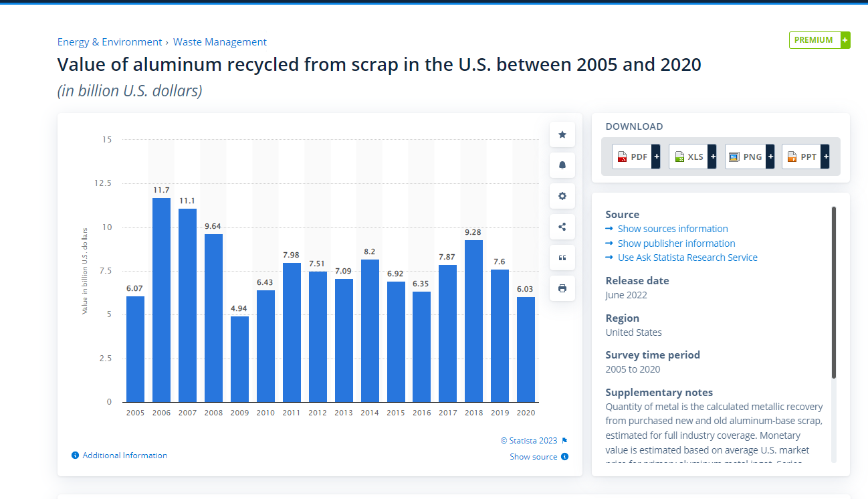Click the bell notification icon
This screenshot has height=499, width=868.
coord(562,165)
